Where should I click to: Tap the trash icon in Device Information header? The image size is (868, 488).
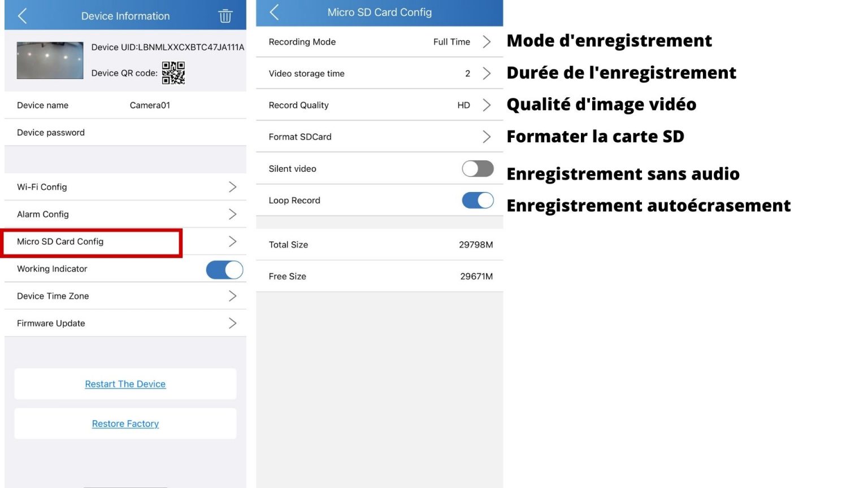225,16
